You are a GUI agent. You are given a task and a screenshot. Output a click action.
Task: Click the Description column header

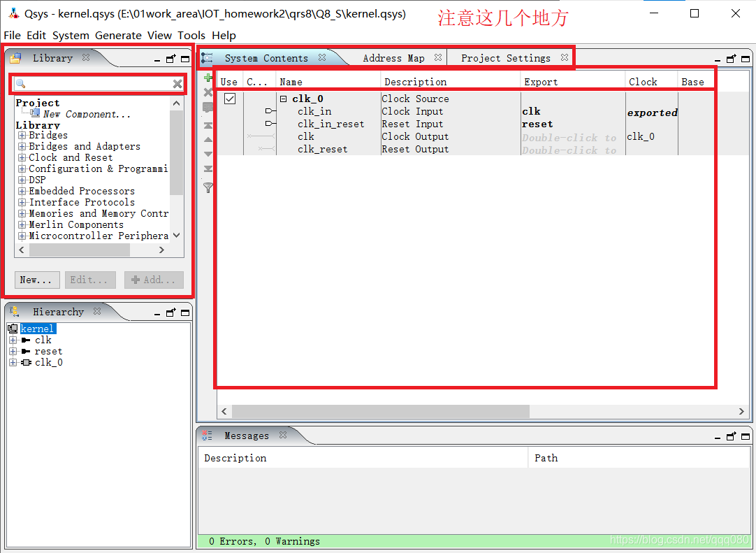click(450, 82)
